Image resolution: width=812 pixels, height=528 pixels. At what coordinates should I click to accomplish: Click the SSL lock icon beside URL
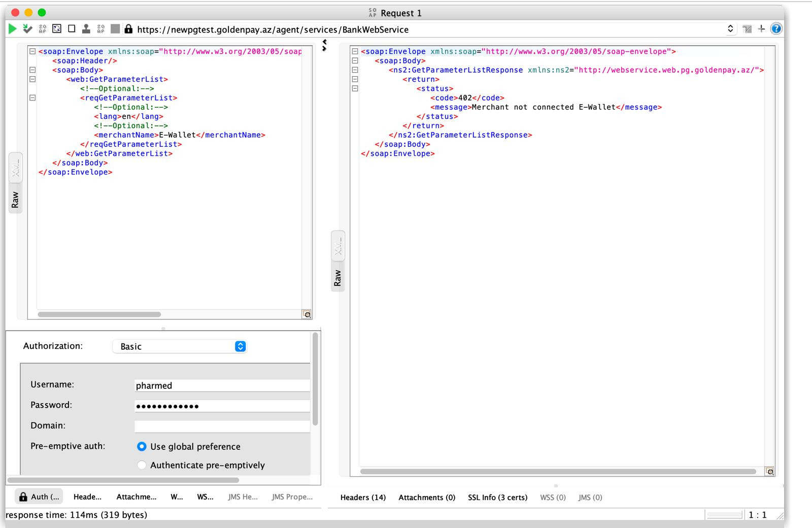(x=128, y=29)
